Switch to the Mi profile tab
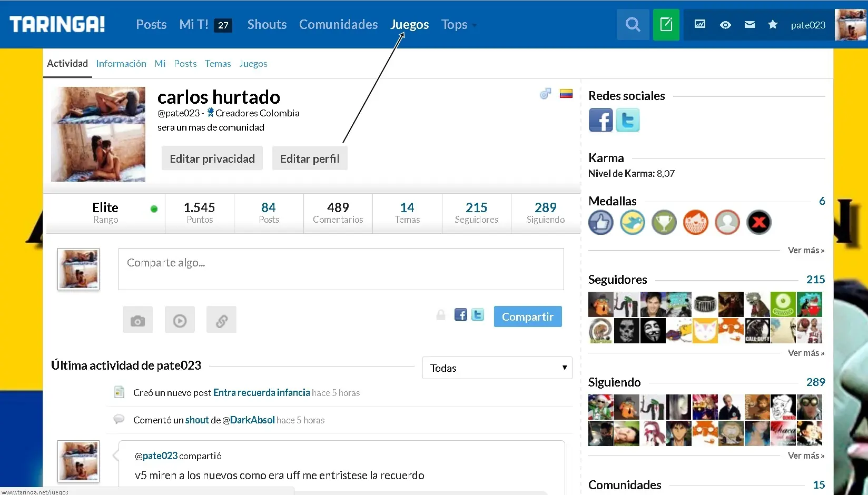The height and width of the screenshot is (495, 868). pos(160,64)
